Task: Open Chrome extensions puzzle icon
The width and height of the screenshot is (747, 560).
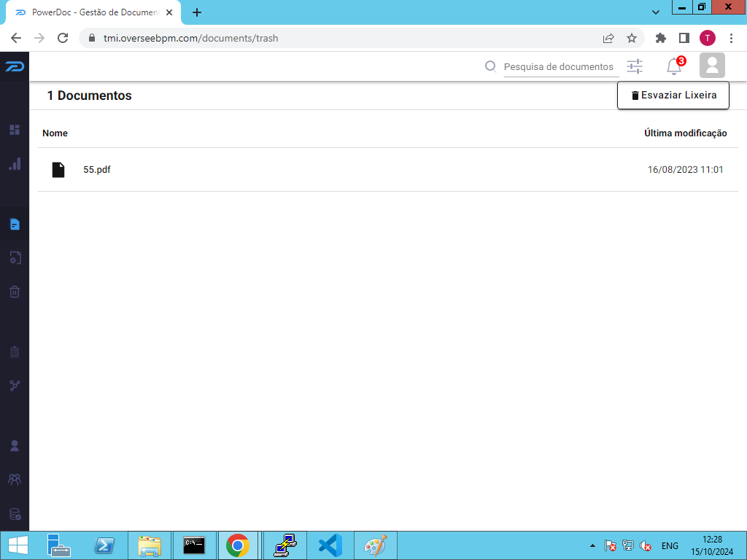Action: 661,38
